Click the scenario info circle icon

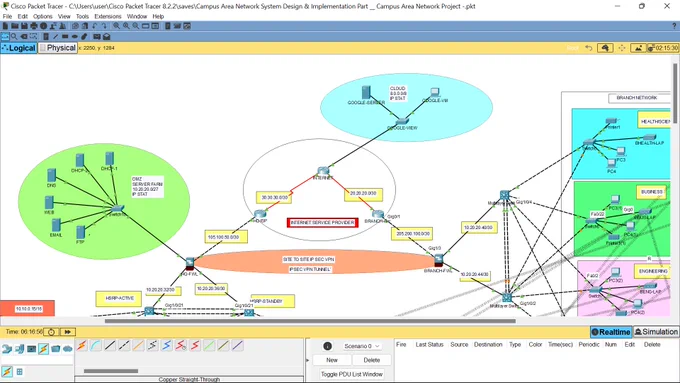pyautogui.click(x=327, y=346)
